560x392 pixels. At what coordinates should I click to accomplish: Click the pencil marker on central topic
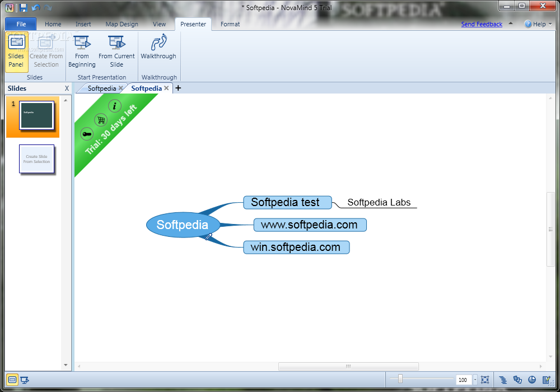pos(208,237)
